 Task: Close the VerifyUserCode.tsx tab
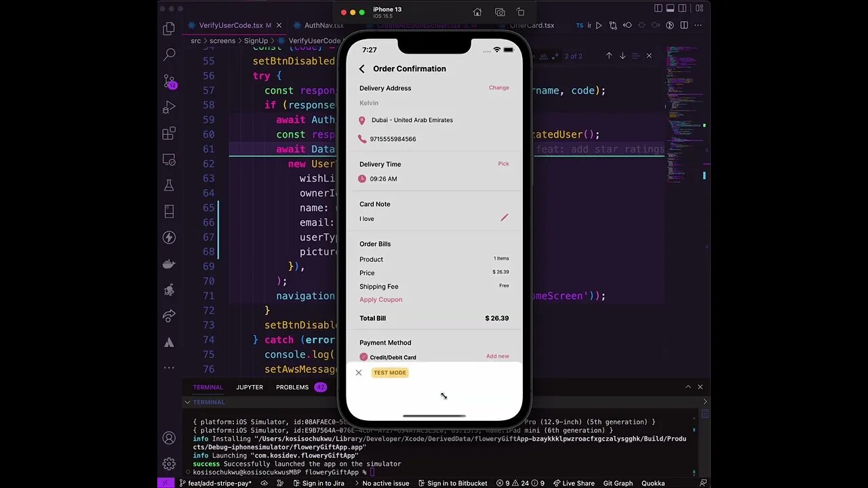tap(278, 26)
